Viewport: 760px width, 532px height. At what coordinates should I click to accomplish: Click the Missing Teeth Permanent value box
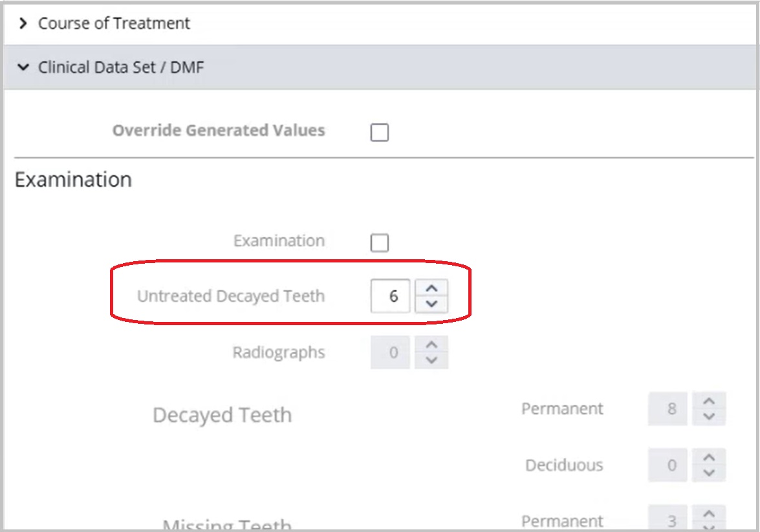(x=668, y=518)
